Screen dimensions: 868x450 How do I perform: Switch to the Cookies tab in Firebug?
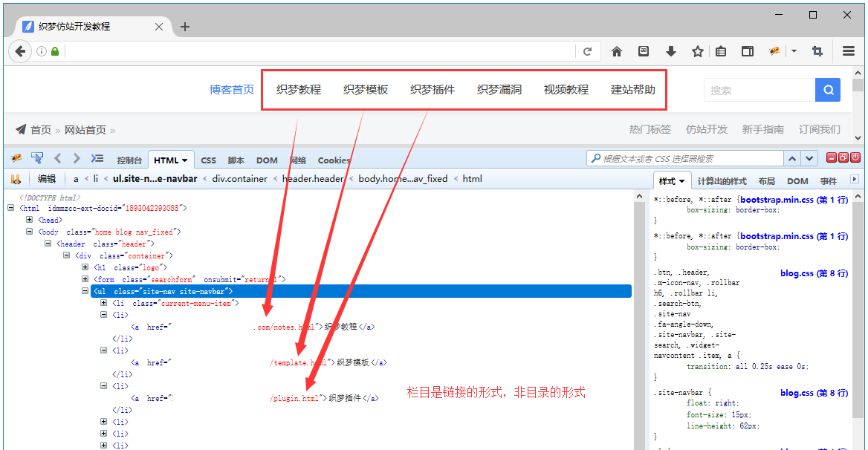(x=334, y=160)
